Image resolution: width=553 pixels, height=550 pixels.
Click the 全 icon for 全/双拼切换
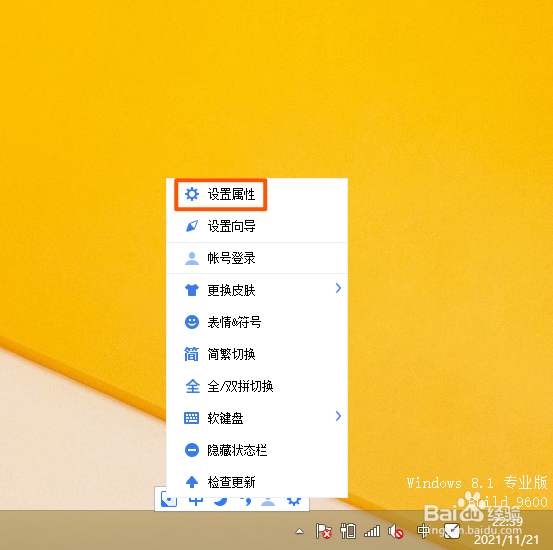pos(193,386)
